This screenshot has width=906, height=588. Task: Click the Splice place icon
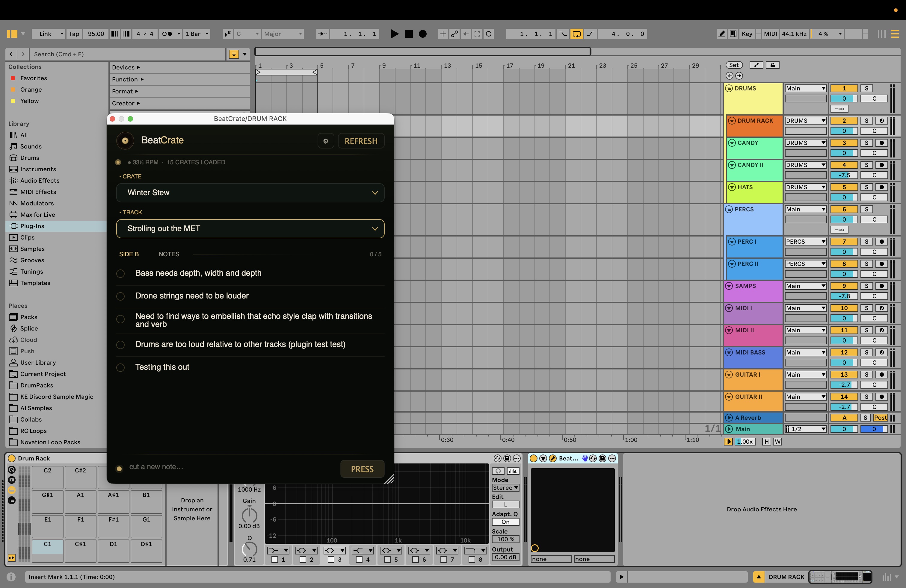[14, 328]
